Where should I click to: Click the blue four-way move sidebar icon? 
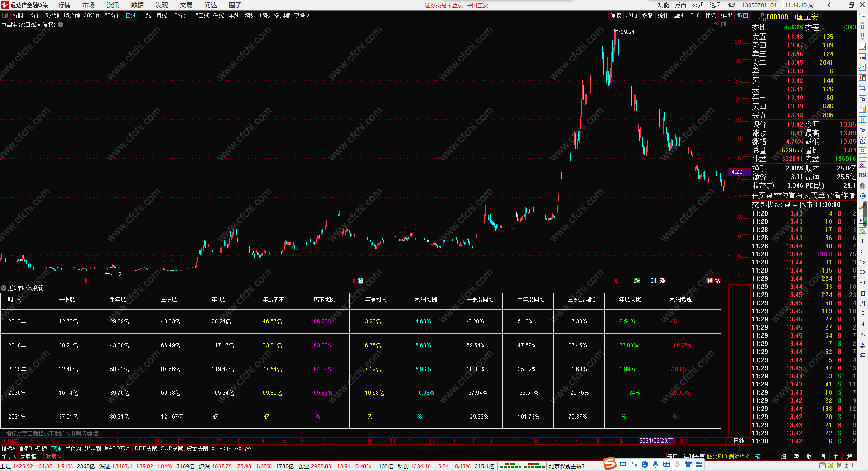(x=863, y=196)
